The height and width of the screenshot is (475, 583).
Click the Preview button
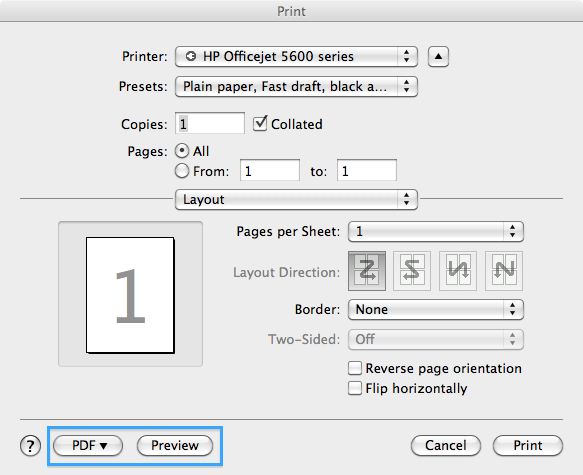[x=175, y=446]
